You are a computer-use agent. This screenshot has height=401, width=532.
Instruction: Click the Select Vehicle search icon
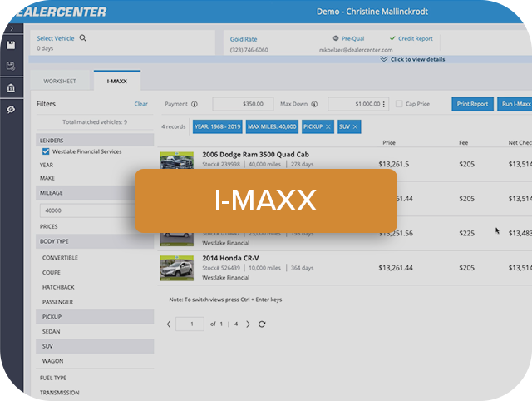click(x=83, y=38)
